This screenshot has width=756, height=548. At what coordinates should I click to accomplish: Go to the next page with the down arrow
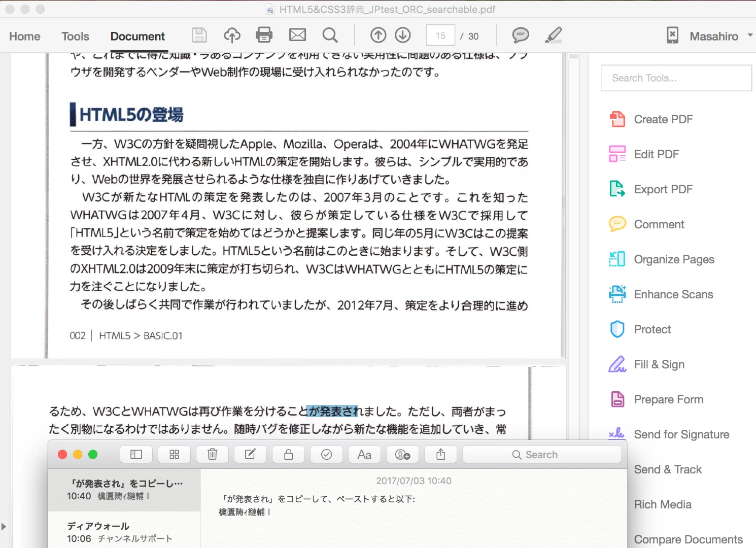(403, 35)
